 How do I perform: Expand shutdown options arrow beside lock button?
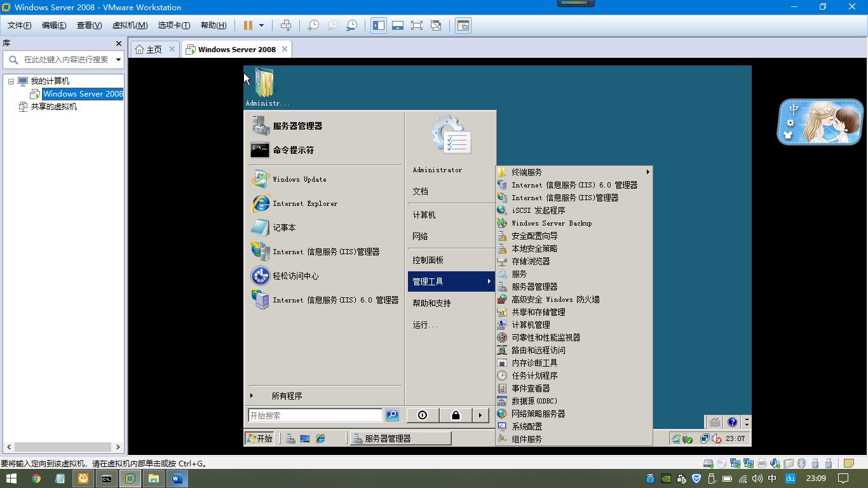coord(480,415)
